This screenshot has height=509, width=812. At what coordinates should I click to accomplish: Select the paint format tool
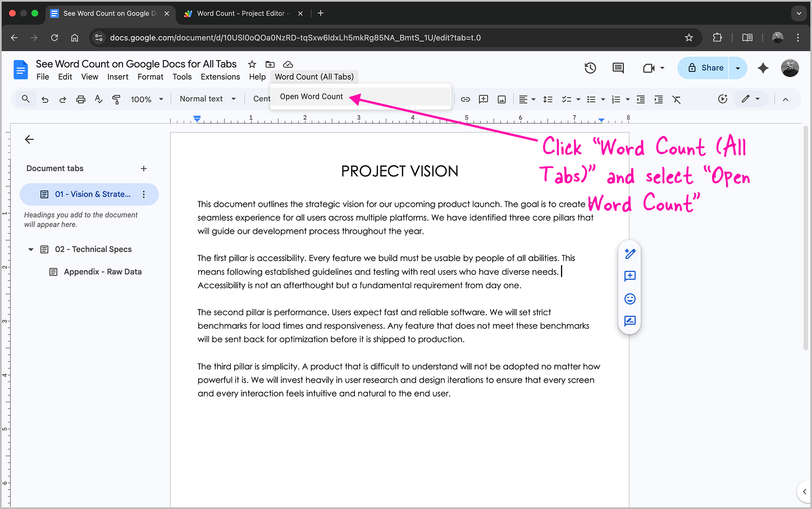[116, 99]
